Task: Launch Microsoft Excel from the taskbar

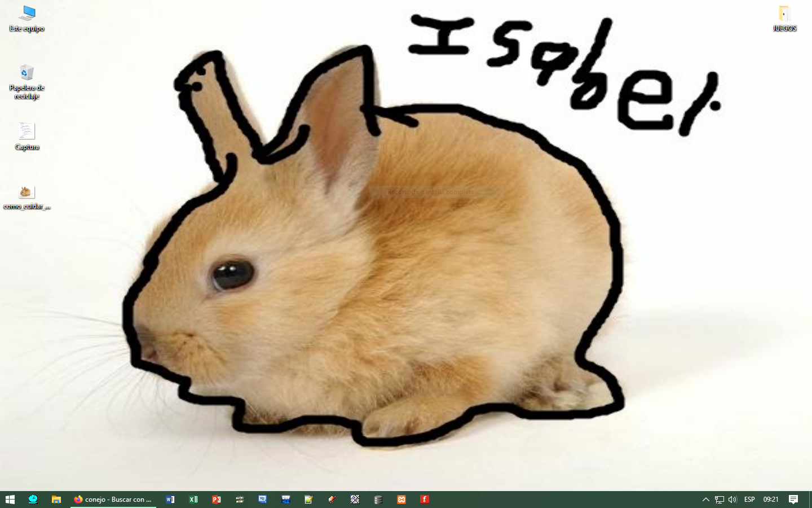Action: pos(193,500)
